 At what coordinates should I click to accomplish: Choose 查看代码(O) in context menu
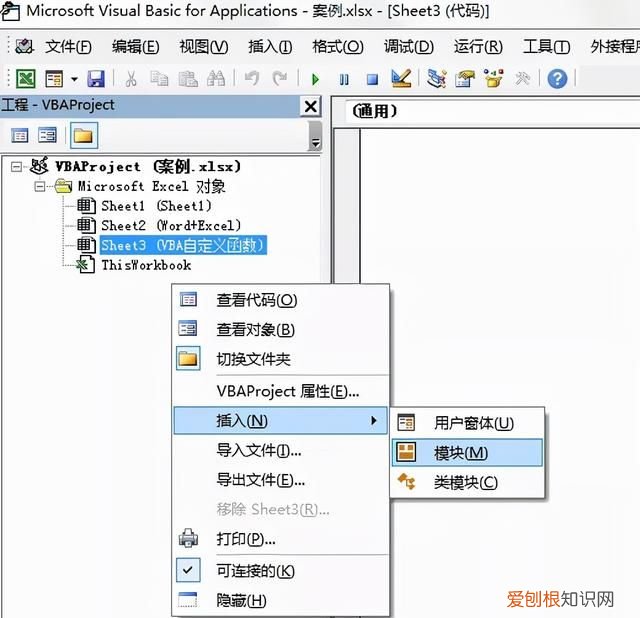pos(280,300)
